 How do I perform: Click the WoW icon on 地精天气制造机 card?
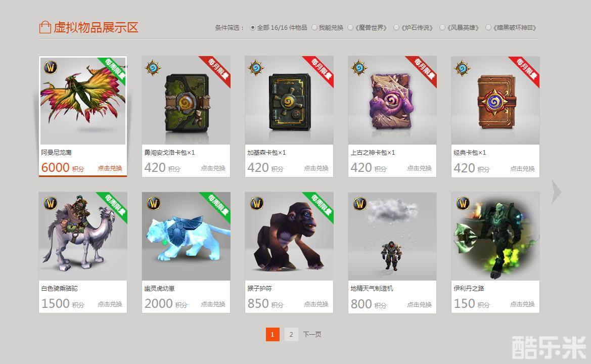tap(359, 203)
